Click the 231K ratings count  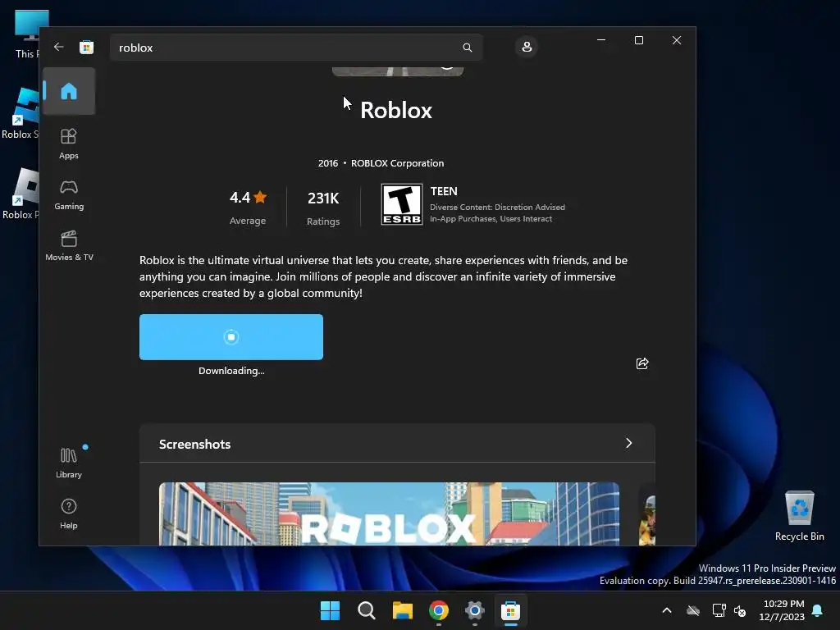point(323,199)
